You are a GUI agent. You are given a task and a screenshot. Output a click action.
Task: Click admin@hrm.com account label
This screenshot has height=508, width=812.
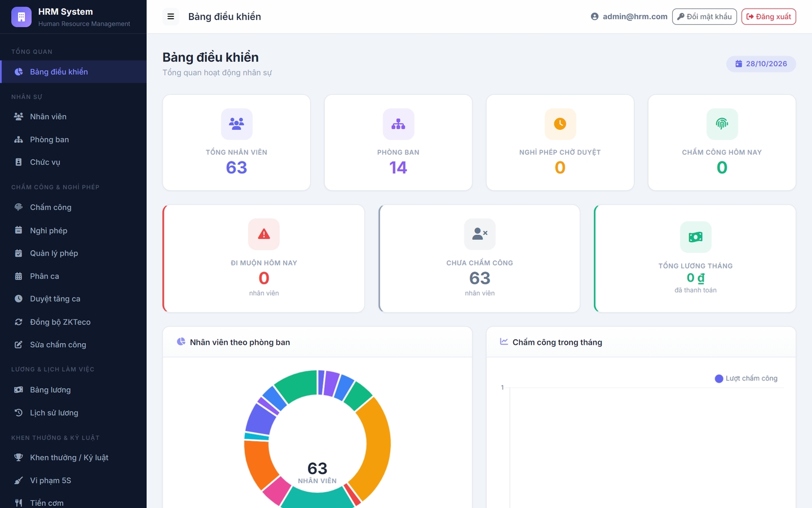click(x=635, y=16)
